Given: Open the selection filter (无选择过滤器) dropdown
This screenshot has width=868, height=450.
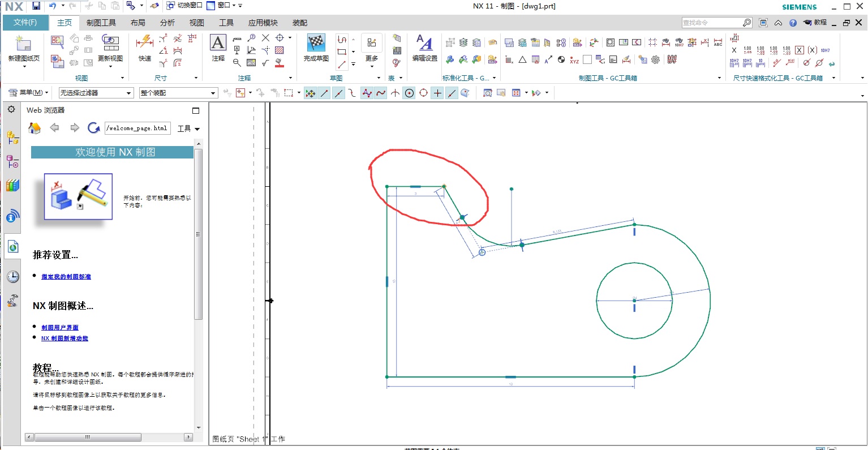Looking at the screenshot, I should (96, 93).
